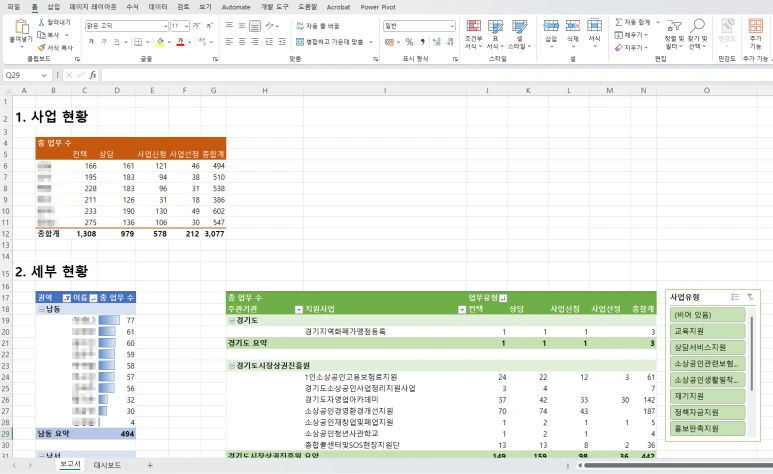Click the decrease indent icon
The image size is (773, 474).
click(269, 42)
